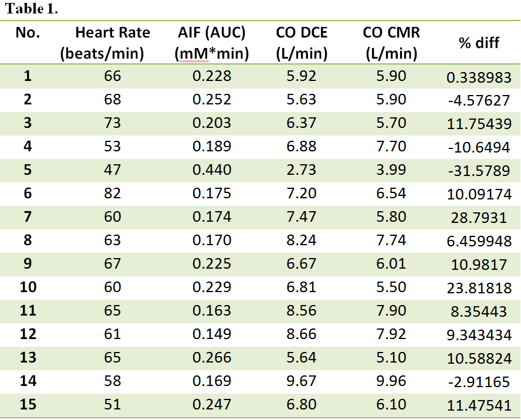Select the CO DCE value 9.67
The height and width of the screenshot is (420, 521).
tap(304, 381)
